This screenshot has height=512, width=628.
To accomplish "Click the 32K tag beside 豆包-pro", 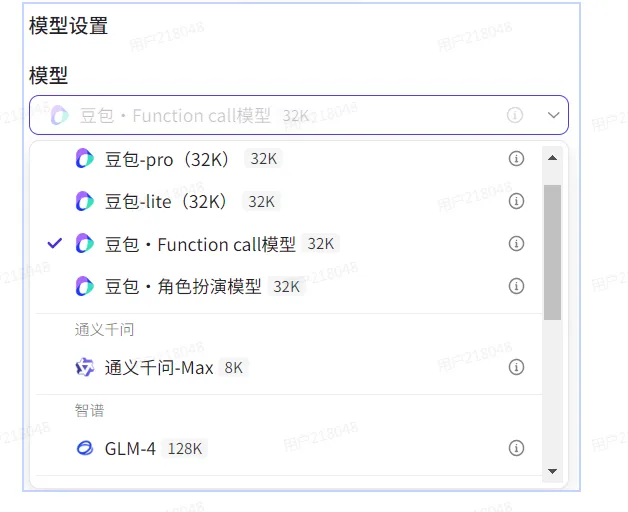I will click(x=264, y=159).
